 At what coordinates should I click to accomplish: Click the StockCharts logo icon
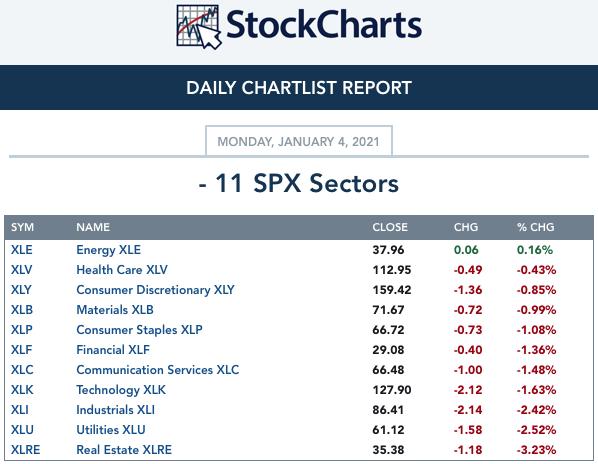pyautogui.click(x=199, y=27)
